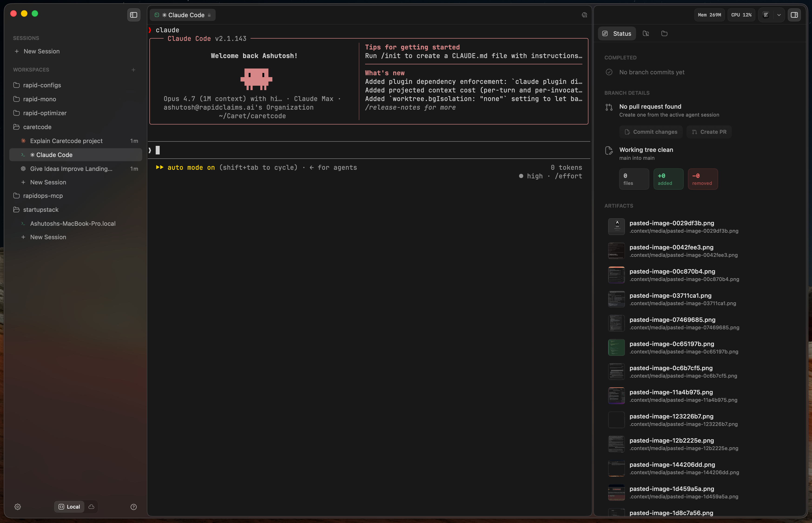This screenshot has width=812, height=523.
Task: Open settings gear icon
Action: (x=18, y=507)
